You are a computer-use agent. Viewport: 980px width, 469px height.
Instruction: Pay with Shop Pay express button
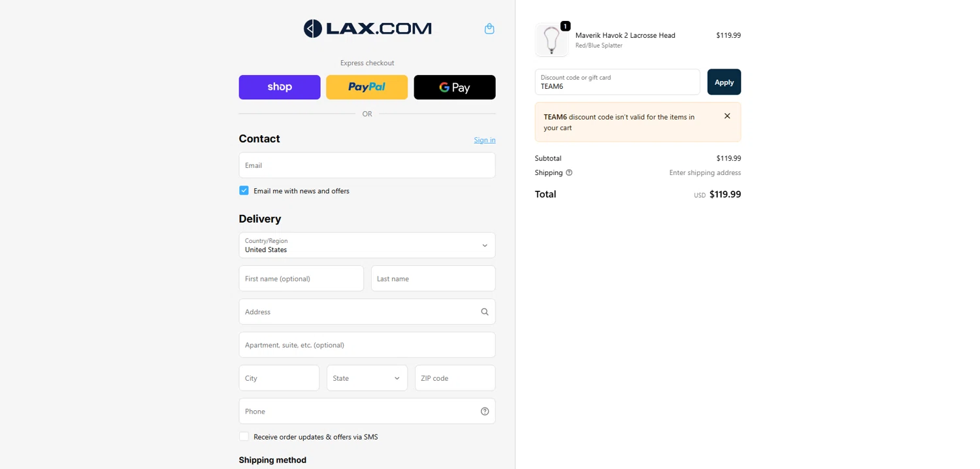pyautogui.click(x=280, y=87)
